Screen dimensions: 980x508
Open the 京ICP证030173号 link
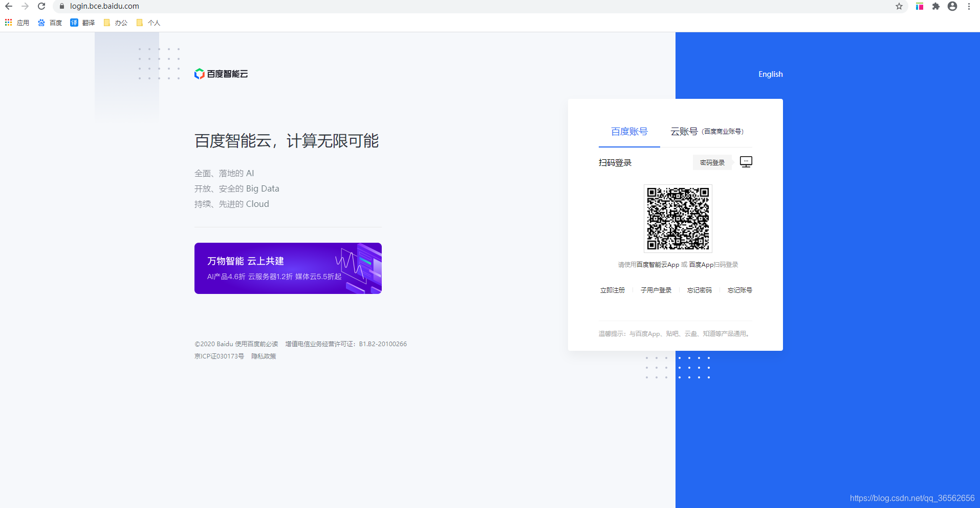(x=219, y=356)
